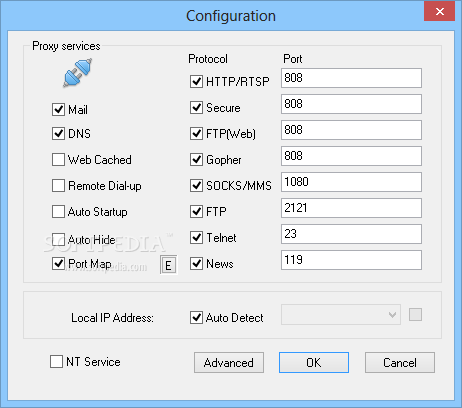Image resolution: width=462 pixels, height=408 pixels.
Task: Focus the Secure port field
Action: point(351,104)
